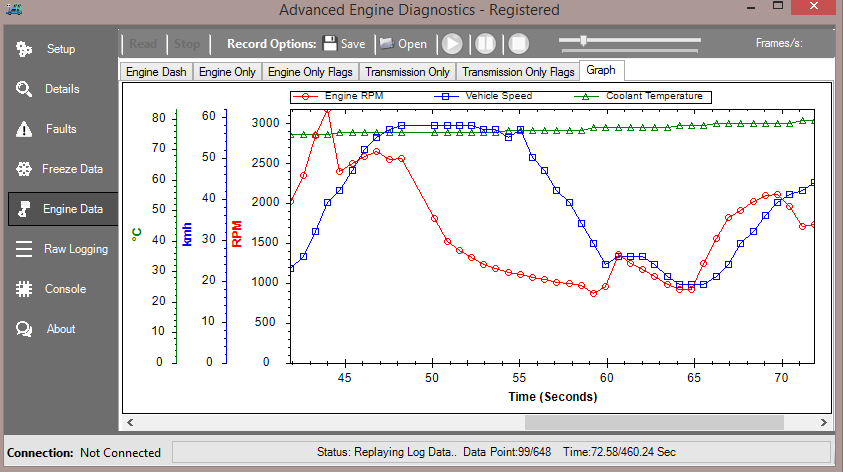Image resolution: width=843 pixels, height=472 pixels.
Task: Click the Time (Seconds) axis title
Action: (x=553, y=397)
